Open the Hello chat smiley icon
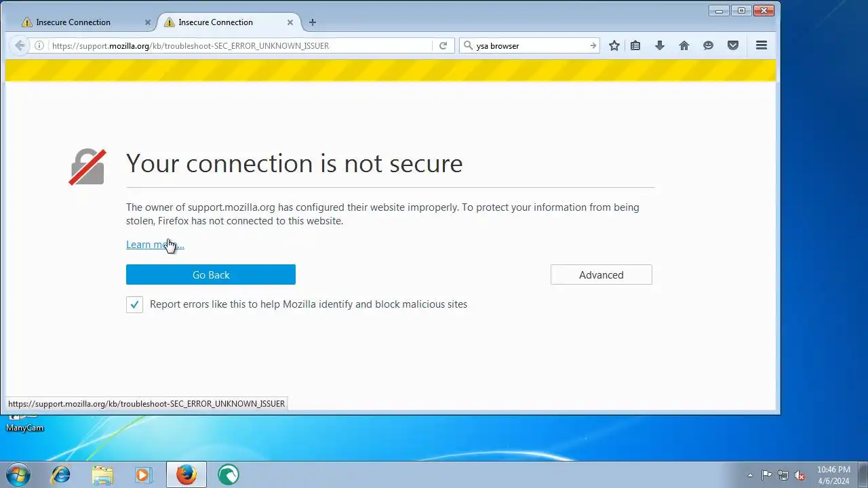The height and width of the screenshot is (488, 868). click(x=708, y=45)
